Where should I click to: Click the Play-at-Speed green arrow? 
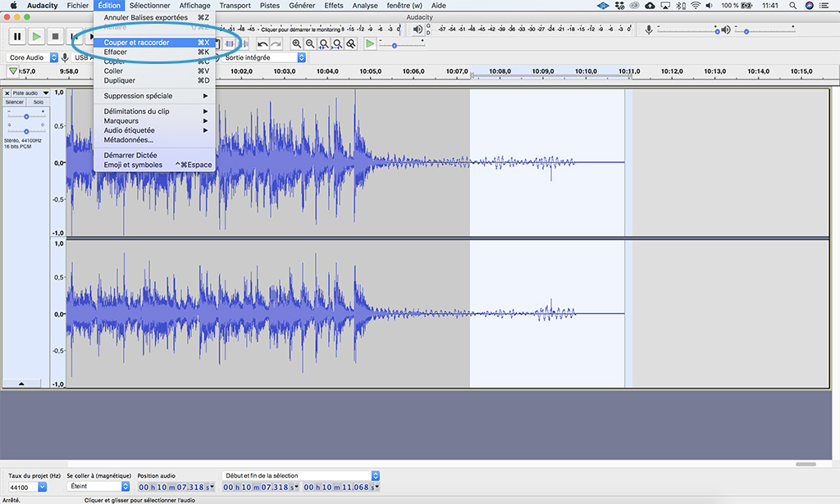[370, 44]
